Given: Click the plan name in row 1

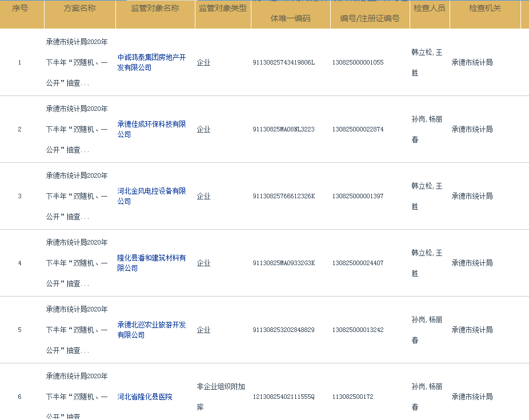Looking at the screenshot, I should point(77,62).
